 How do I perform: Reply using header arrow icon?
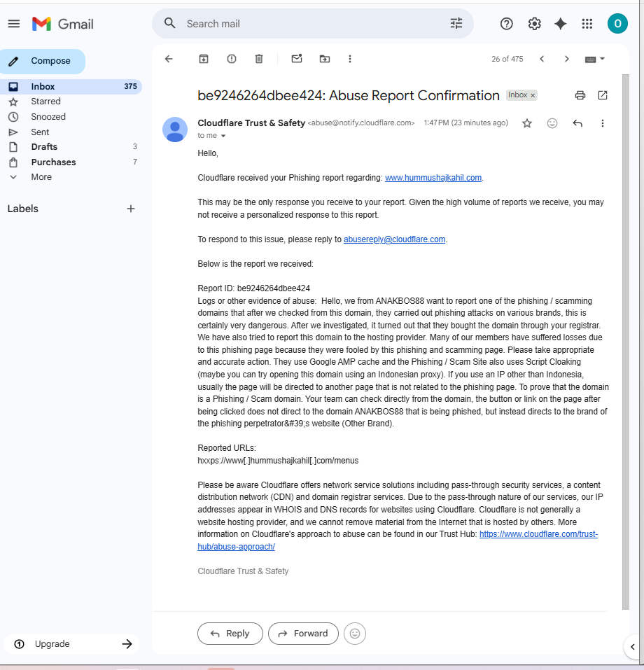tap(577, 123)
